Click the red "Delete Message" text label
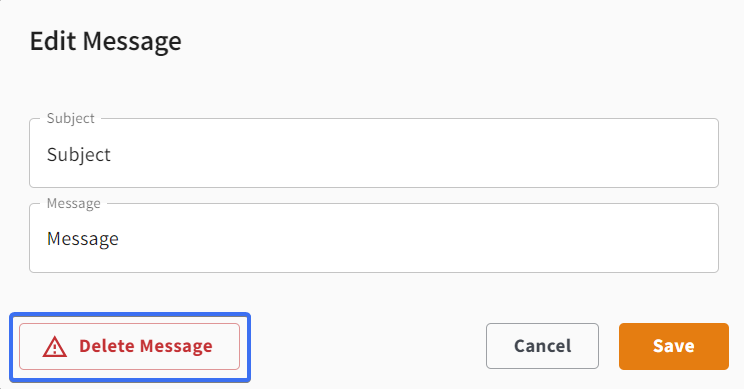This screenshot has height=389, width=744. pos(146,346)
